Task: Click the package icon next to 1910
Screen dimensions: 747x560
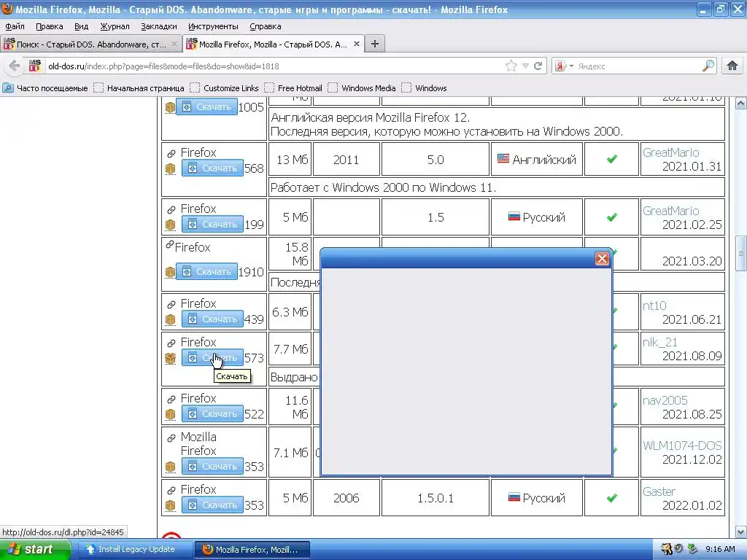Action: tap(170, 272)
